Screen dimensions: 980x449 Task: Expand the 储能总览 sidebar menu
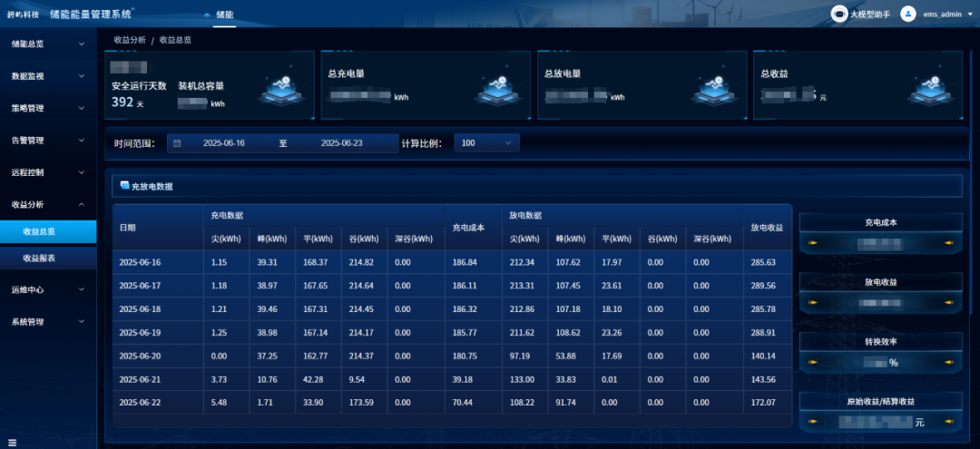coord(48,44)
